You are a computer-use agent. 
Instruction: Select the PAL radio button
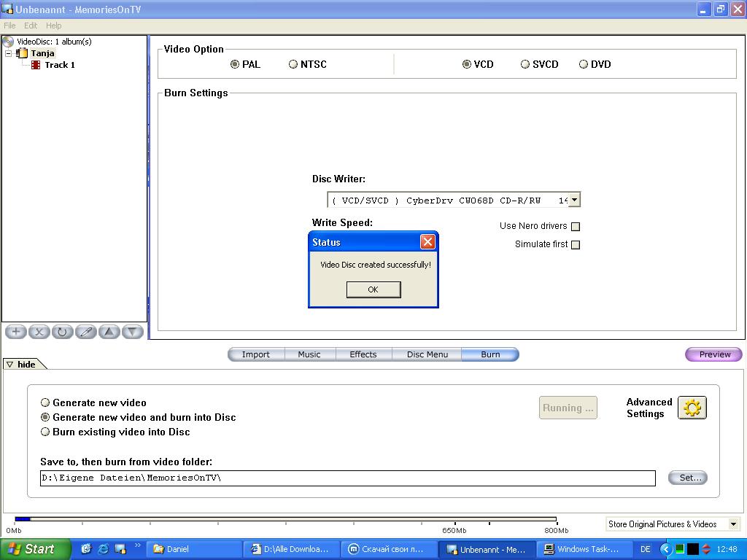(x=235, y=64)
